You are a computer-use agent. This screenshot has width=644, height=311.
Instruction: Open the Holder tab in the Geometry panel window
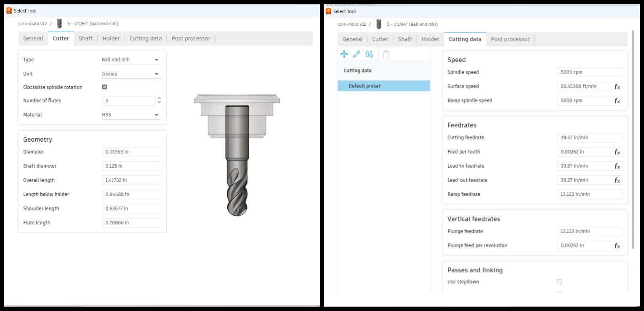[x=111, y=39]
